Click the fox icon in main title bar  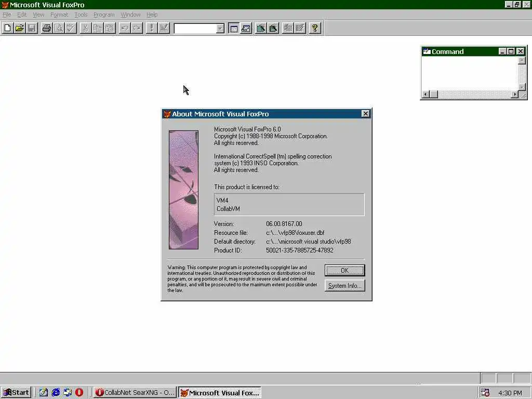pyautogui.click(x=5, y=5)
